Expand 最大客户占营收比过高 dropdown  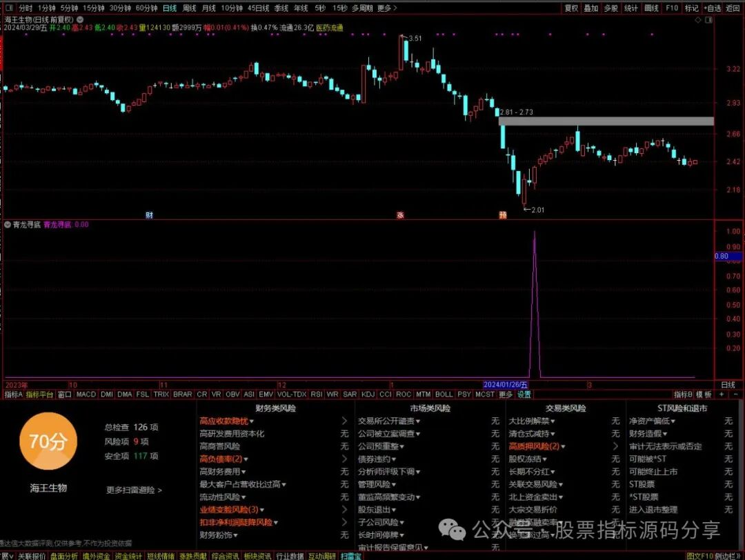284,484
